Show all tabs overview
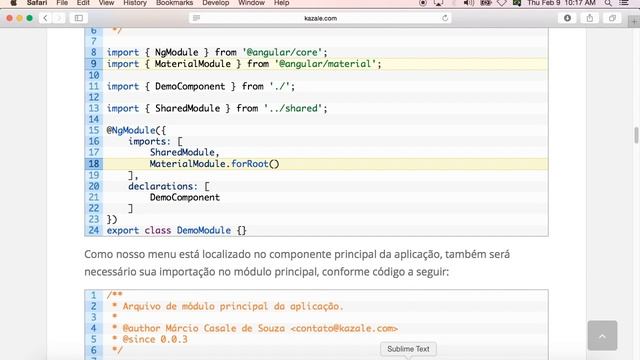This screenshot has width=640, height=360. click(x=612, y=18)
